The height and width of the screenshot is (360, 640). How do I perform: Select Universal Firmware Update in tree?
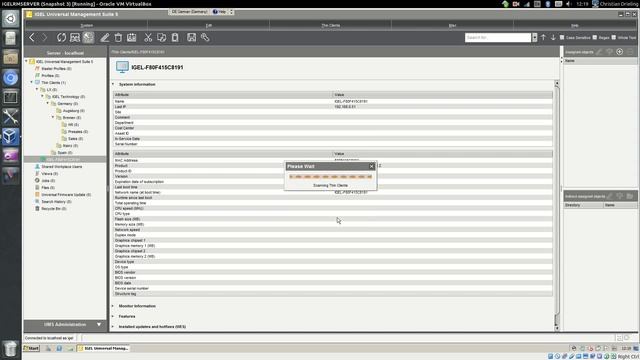[66, 195]
